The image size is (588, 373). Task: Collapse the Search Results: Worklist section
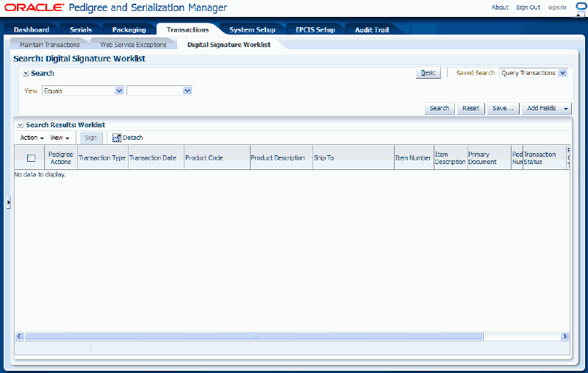click(x=21, y=125)
